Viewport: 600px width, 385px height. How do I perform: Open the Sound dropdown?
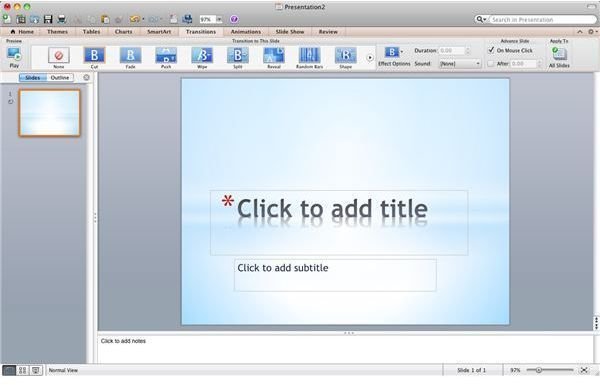point(460,64)
